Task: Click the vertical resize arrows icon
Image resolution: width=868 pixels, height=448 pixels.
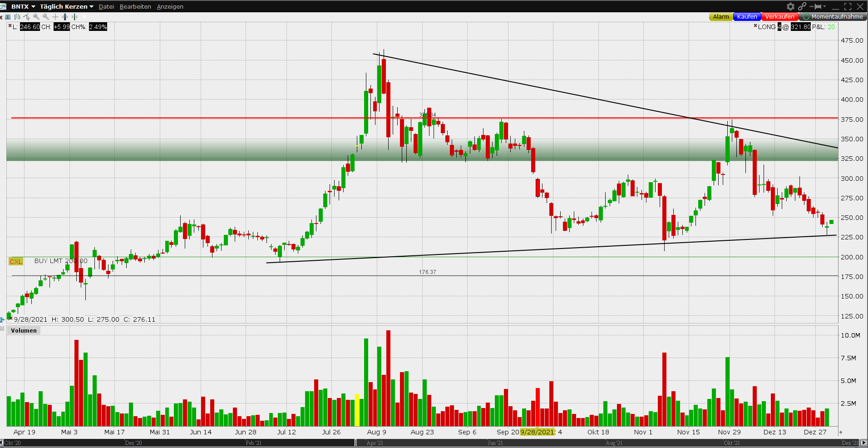Action: click(2, 319)
